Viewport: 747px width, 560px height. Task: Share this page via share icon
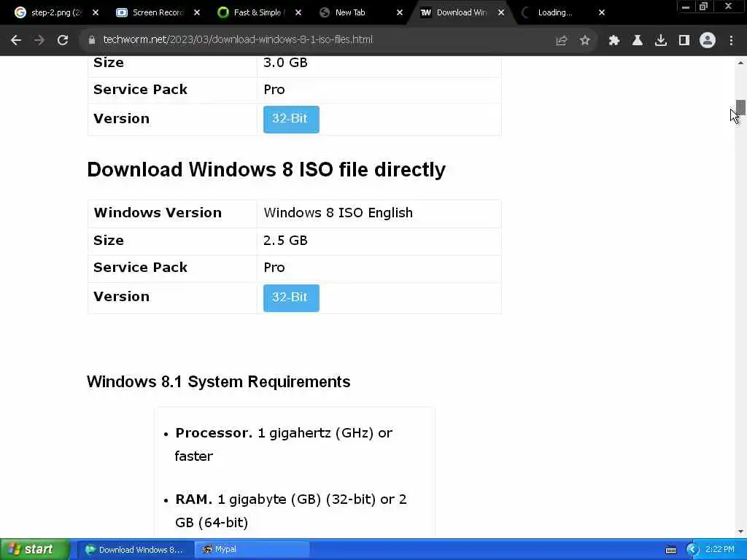click(561, 41)
